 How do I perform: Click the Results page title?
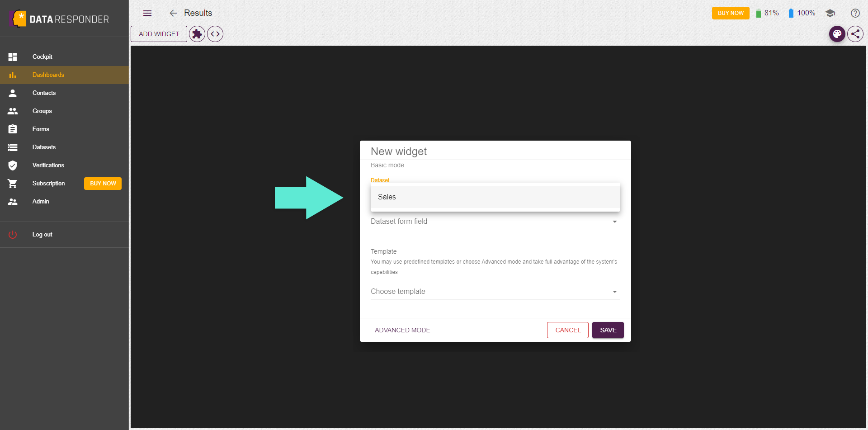pyautogui.click(x=198, y=13)
